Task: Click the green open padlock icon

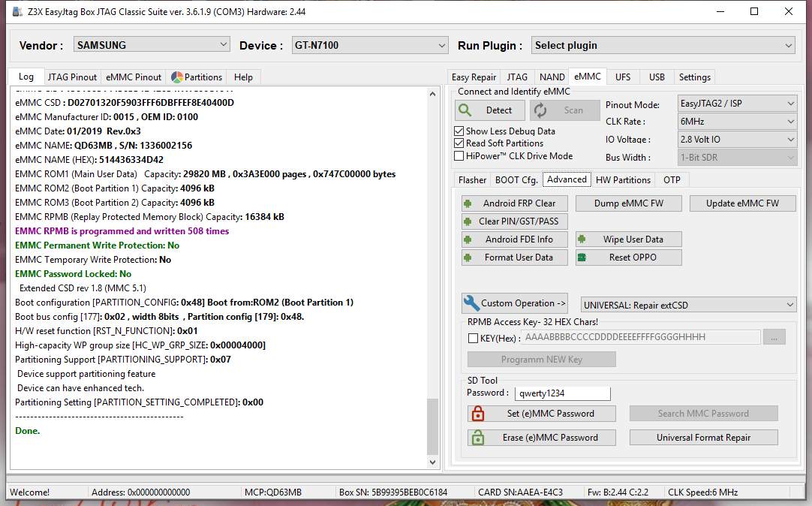Action: click(x=478, y=437)
